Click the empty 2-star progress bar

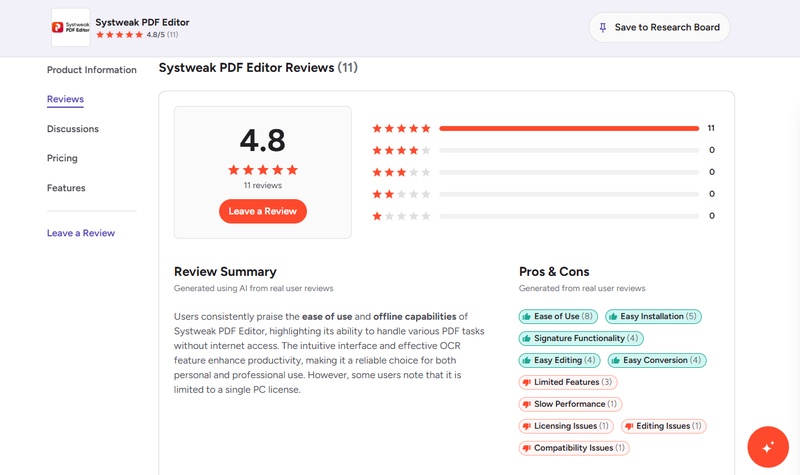569,194
